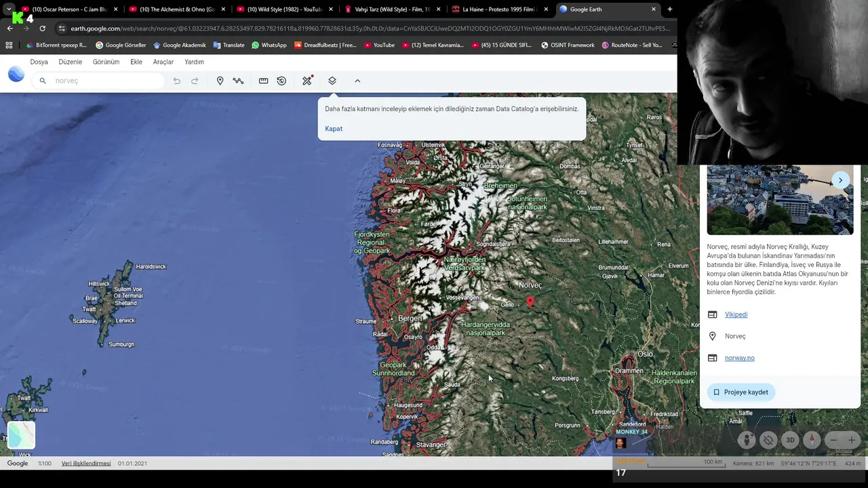Viewport: 868px width, 488px height.
Task: Select the add placemark pin tool
Action: tap(220, 81)
